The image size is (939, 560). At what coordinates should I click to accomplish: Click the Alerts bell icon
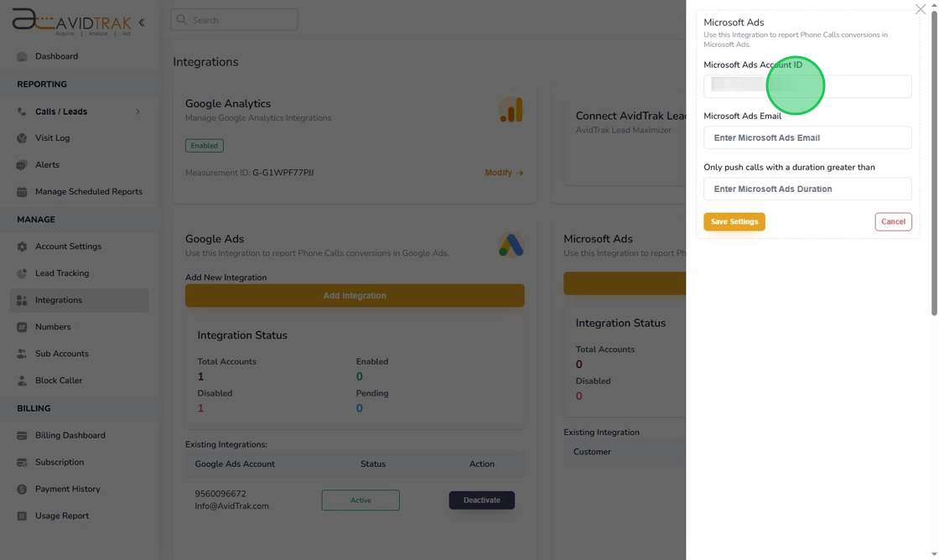tap(22, 164)
